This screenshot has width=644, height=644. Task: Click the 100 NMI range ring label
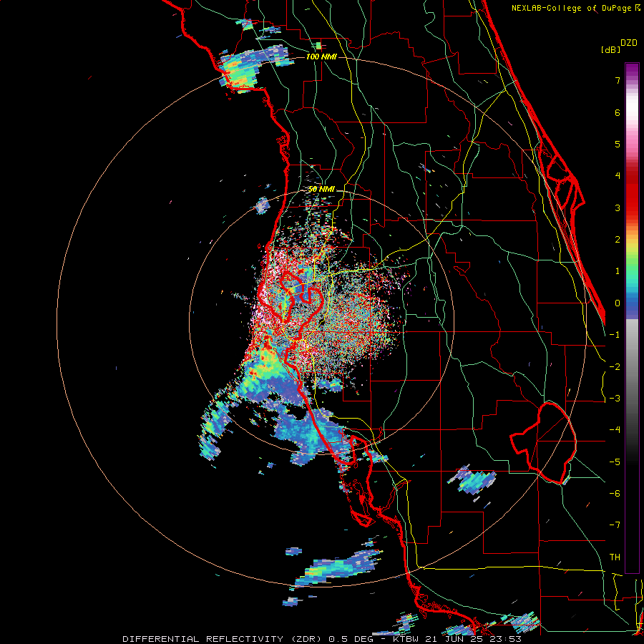point(321,57)
